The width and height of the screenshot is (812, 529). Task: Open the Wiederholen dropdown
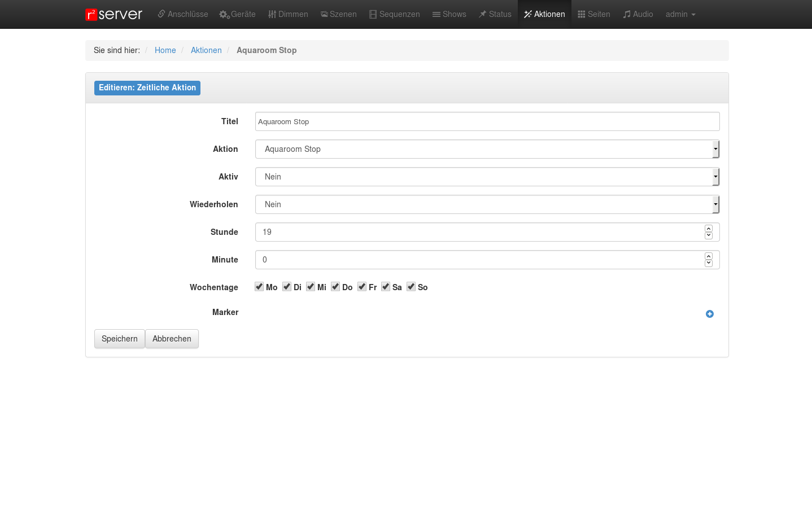715,204
